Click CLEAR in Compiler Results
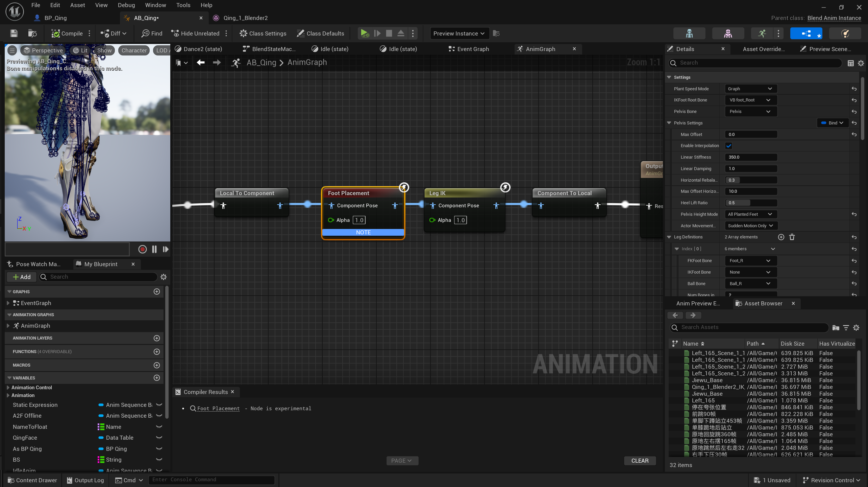Screen dimensions: 868x487 [640, 461]
